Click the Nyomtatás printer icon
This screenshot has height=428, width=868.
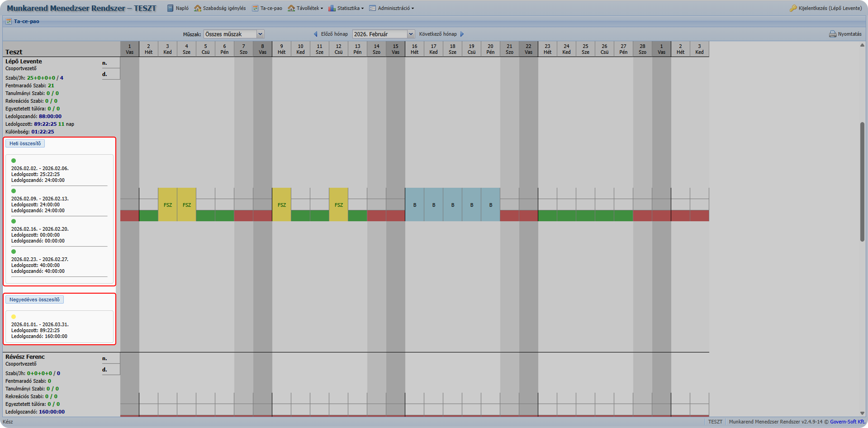[832, 34]
